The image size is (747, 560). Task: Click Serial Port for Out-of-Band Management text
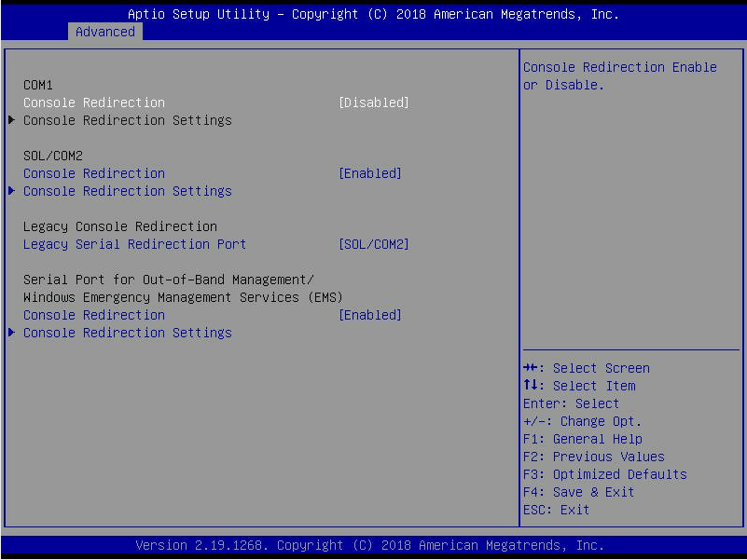click(169, 280)
